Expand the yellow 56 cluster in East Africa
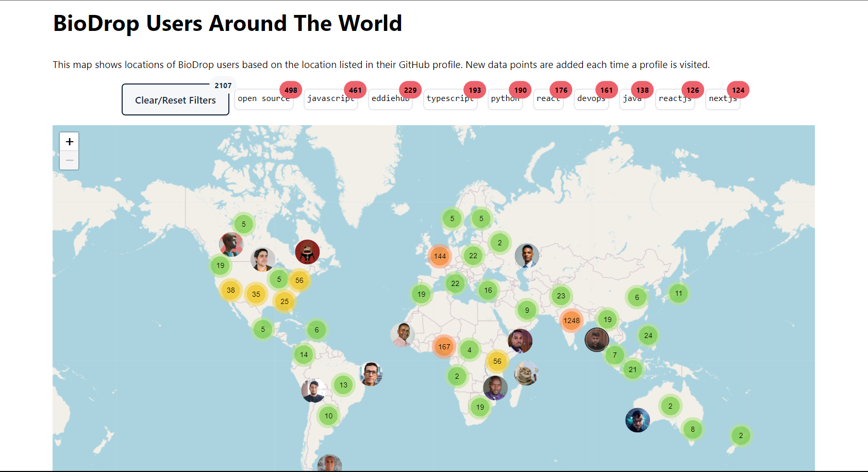868x472 pixels. 497,361
